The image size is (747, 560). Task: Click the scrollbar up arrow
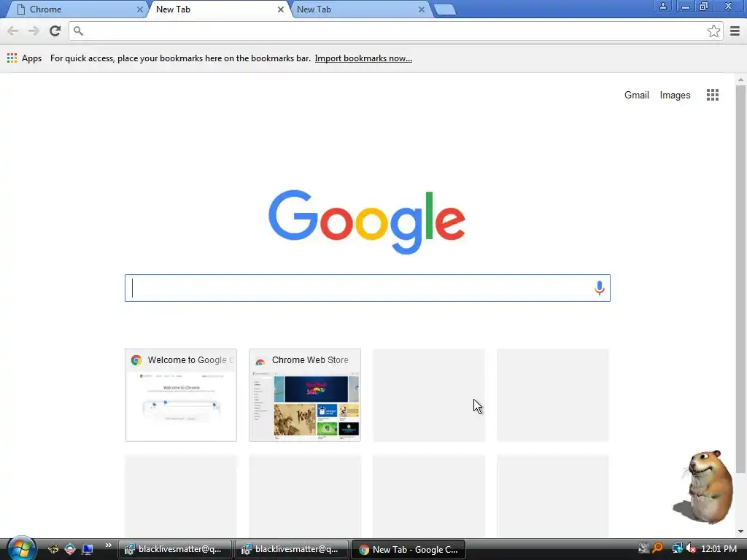[740, 79]
